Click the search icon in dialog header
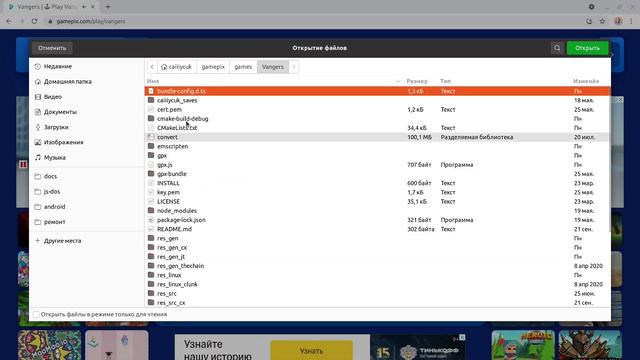640x360 pixels. coord(557,48)
